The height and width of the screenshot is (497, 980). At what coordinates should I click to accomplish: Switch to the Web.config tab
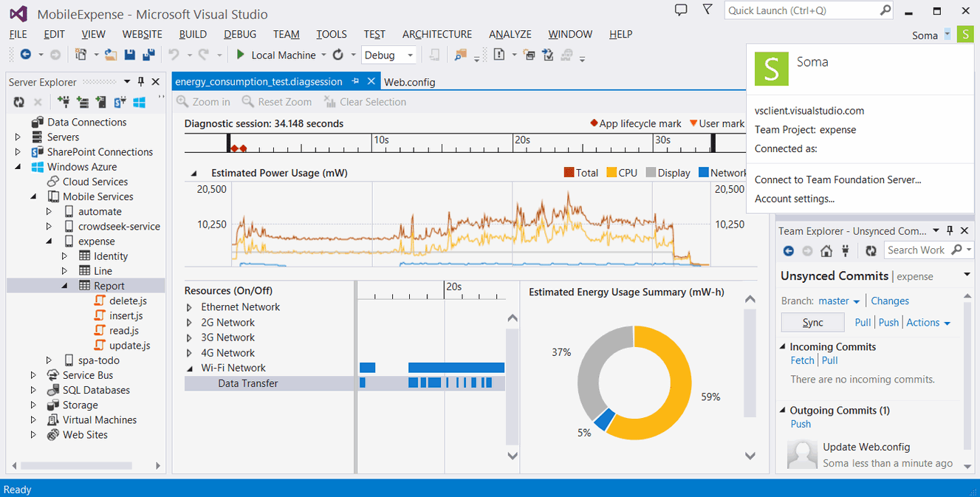pos(410,82)
